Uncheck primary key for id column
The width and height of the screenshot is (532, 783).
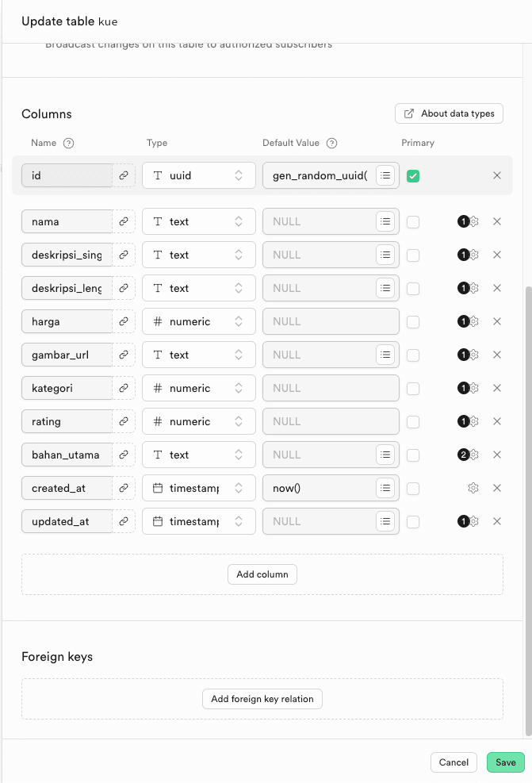413,176
